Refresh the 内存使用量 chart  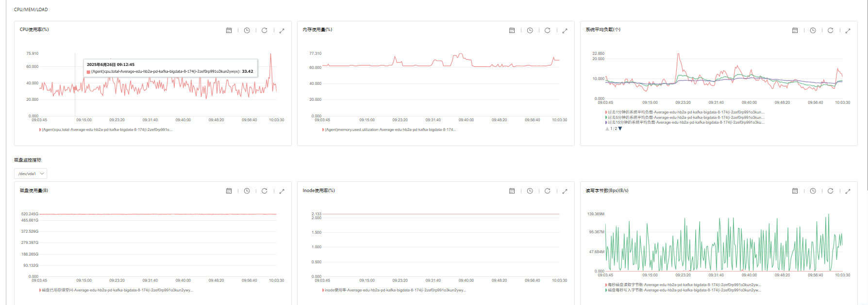point(547,31)
